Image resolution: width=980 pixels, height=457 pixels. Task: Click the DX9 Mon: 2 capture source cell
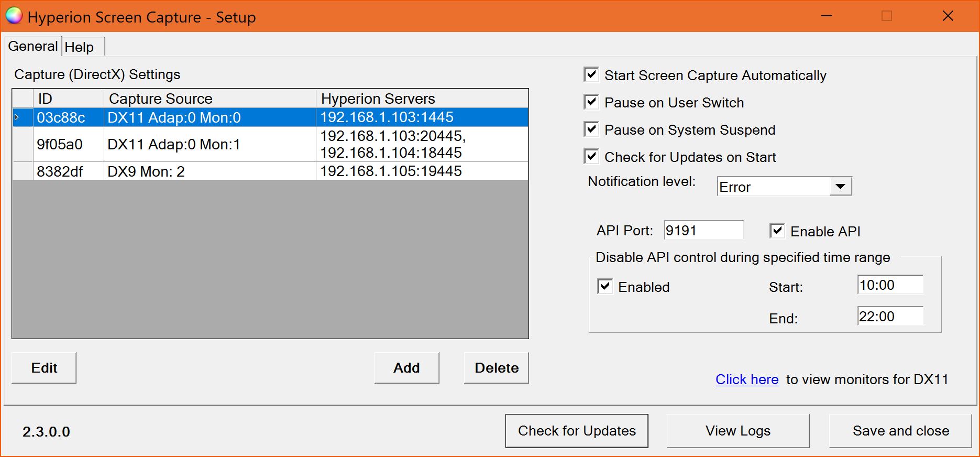coord(210,171)
